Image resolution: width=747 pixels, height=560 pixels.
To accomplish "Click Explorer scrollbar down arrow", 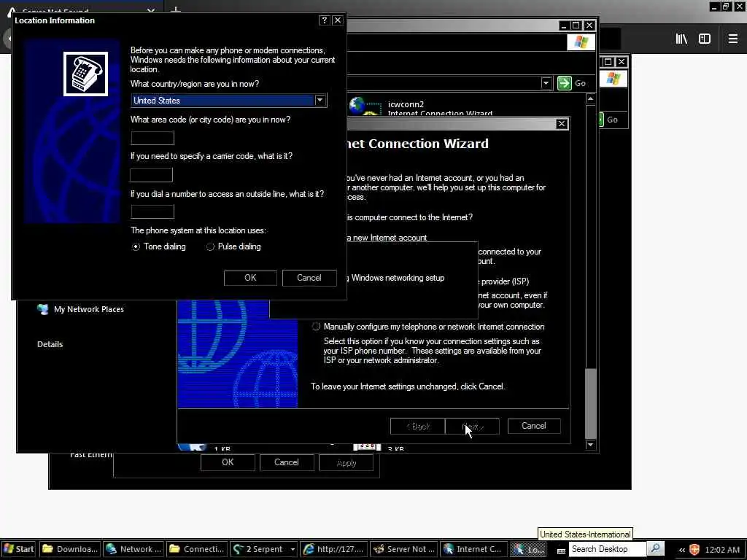I will (590, 446).
